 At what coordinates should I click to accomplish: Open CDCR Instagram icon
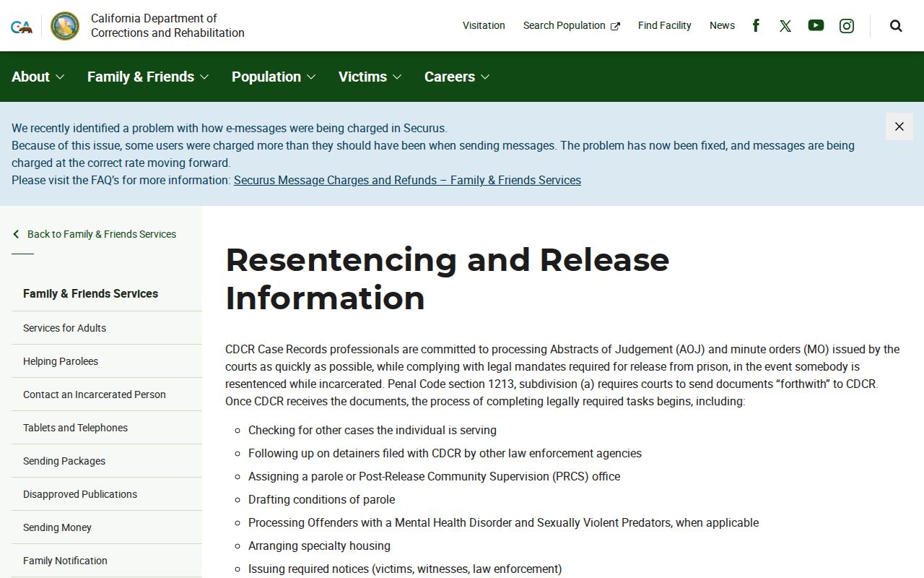(x=847, y=26)
